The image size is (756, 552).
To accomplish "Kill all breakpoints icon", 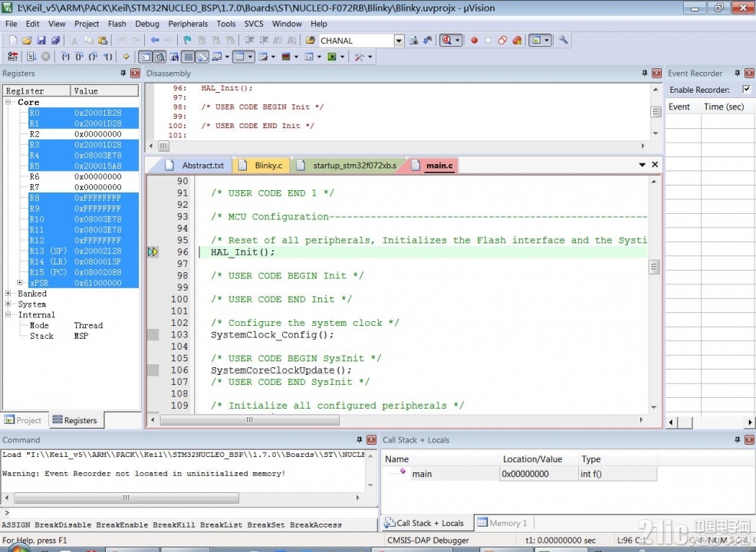I will coord(517,41).
